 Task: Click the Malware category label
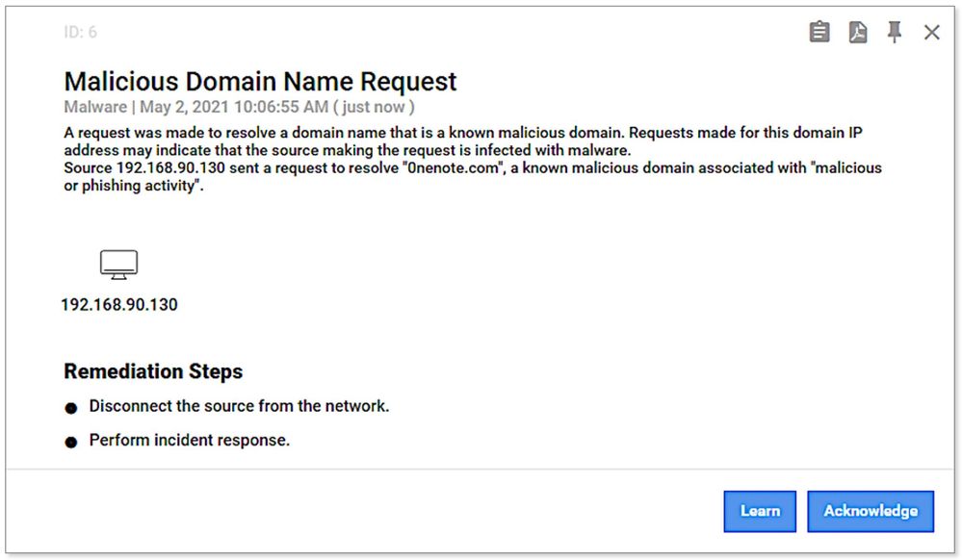pyautogui.click(x=94, y=107)
